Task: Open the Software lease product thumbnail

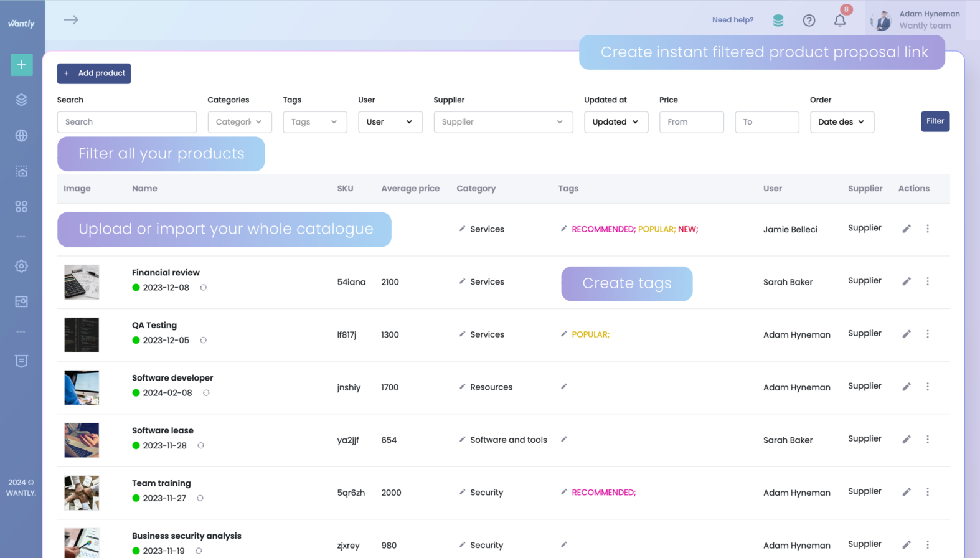Action: pos(82,440)
